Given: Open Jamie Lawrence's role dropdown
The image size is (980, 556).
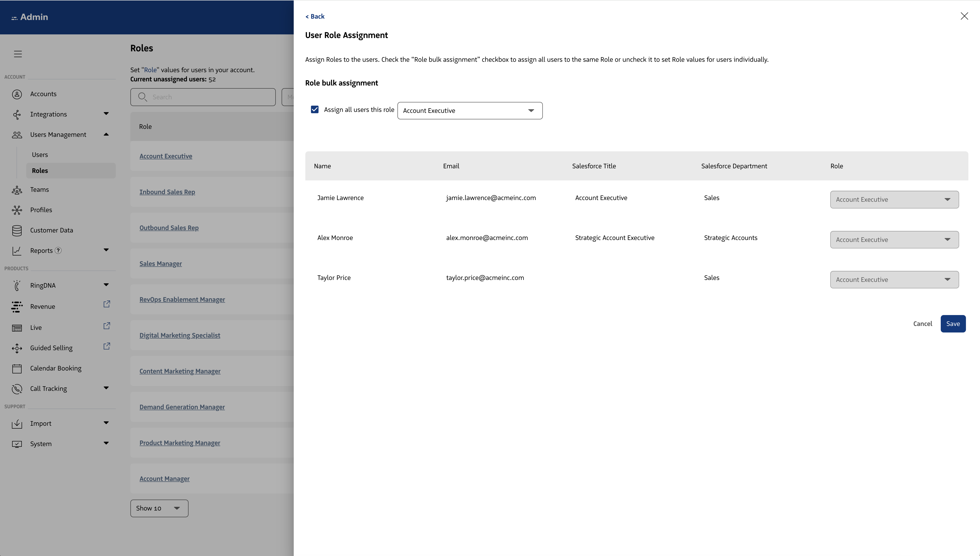Looking at the screenshot, I should pos(894,200).
